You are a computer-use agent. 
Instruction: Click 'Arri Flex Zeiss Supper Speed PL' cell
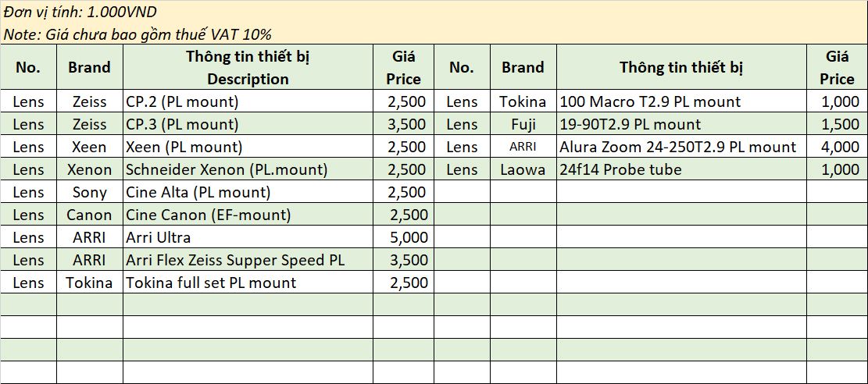pos(248,260)
